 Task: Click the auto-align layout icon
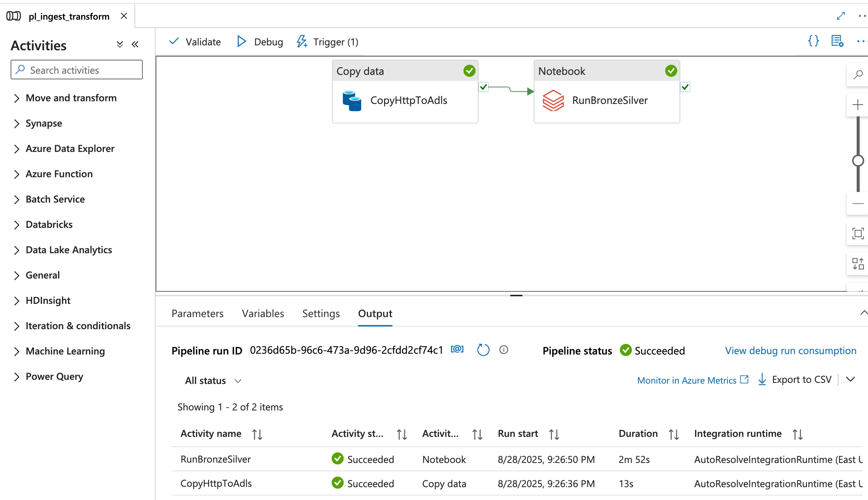858,263
